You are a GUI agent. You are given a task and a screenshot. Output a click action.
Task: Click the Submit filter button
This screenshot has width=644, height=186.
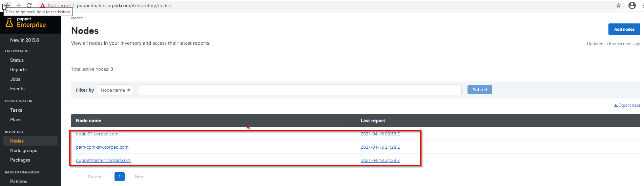(x=480, y=90)
